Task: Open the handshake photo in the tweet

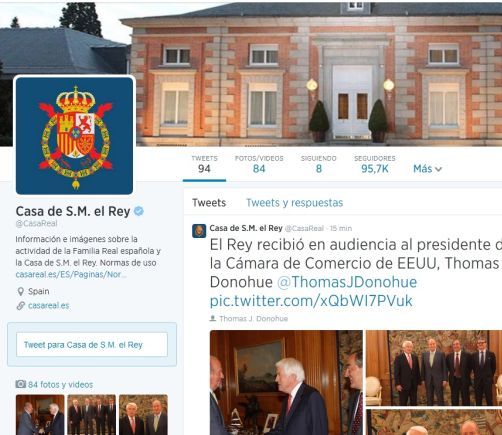Action: tap(286, 382)
